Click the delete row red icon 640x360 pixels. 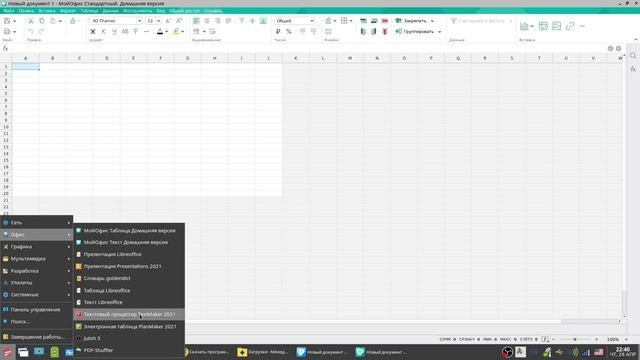point(384,21)
